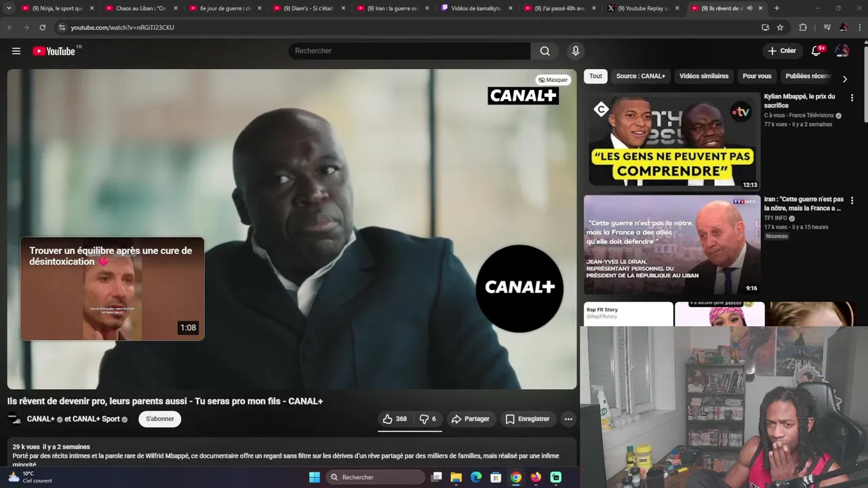Open Iran Cette guerre video thumbnail
The image size is (868, 488).
(672, 245)
